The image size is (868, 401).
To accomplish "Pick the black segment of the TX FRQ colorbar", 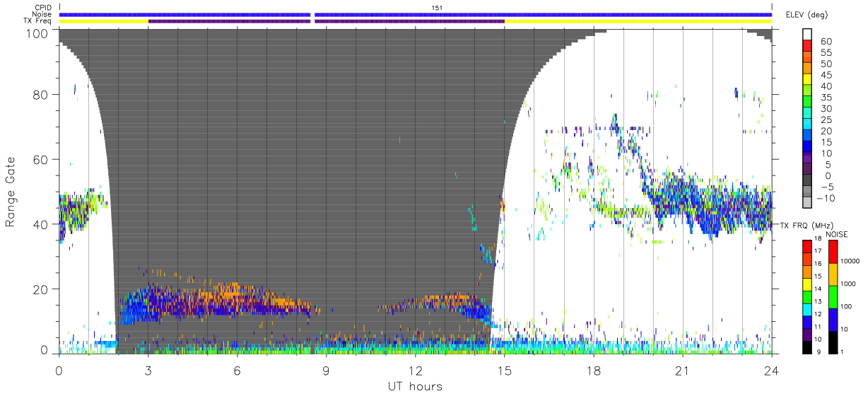I will (807, 346).
